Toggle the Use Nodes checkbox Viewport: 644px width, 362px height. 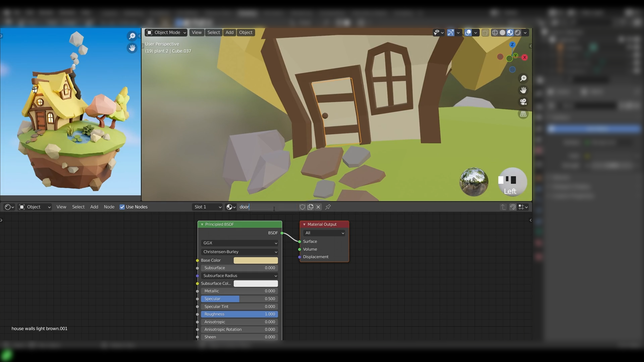coord(122,207)
